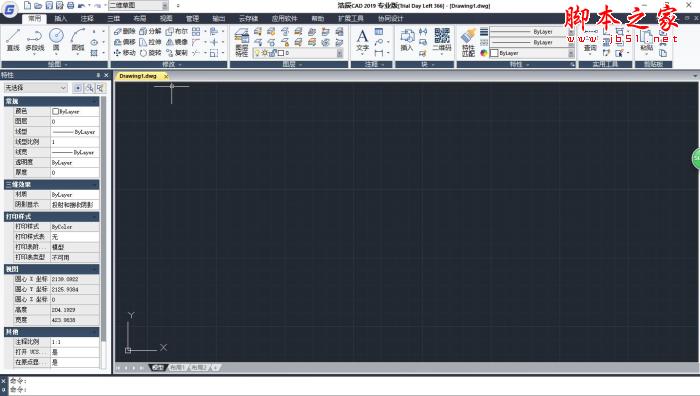Click the 线型比例 value field
Image resolution: width=700 pixels, height=396 pixels.
click(x=75, y=142)
